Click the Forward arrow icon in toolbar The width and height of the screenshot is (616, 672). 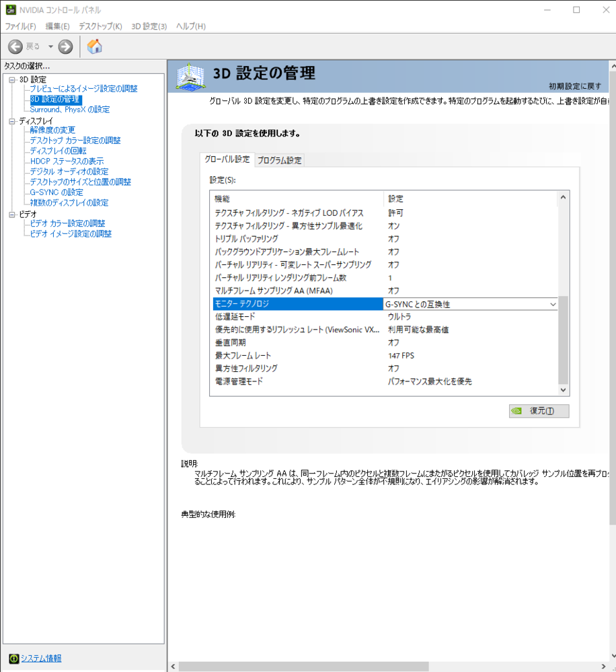click(65, 46)
